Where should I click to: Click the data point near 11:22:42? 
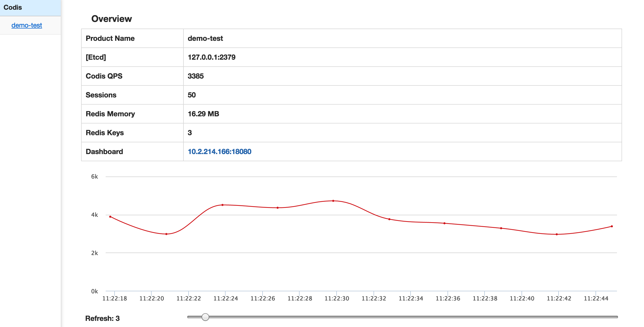(557, 234)
